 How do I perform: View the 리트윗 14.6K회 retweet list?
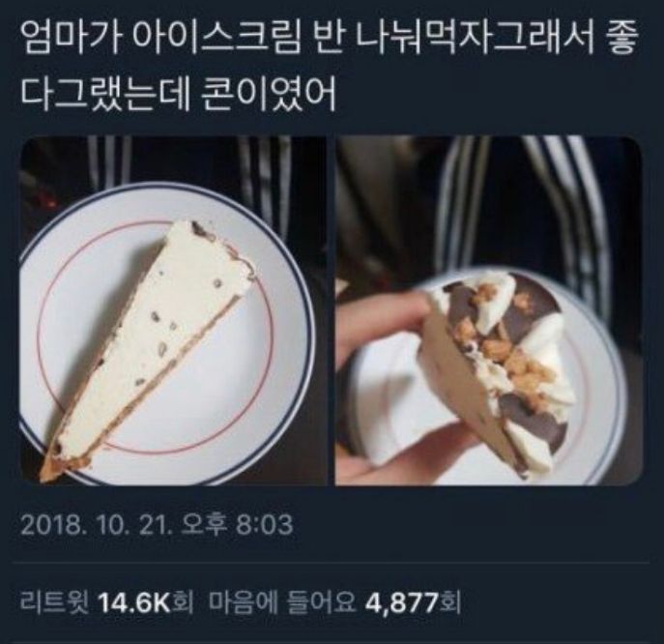[106, 601]
